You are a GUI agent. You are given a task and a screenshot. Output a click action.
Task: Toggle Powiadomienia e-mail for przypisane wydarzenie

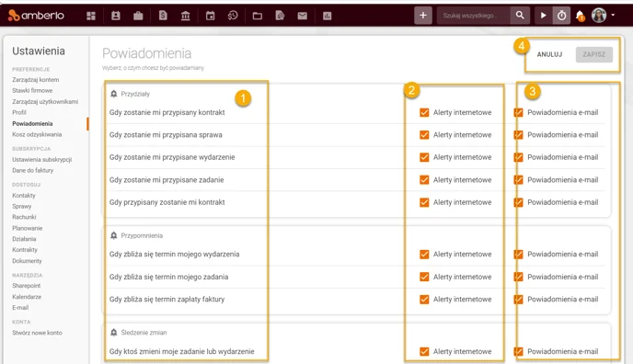519,157
